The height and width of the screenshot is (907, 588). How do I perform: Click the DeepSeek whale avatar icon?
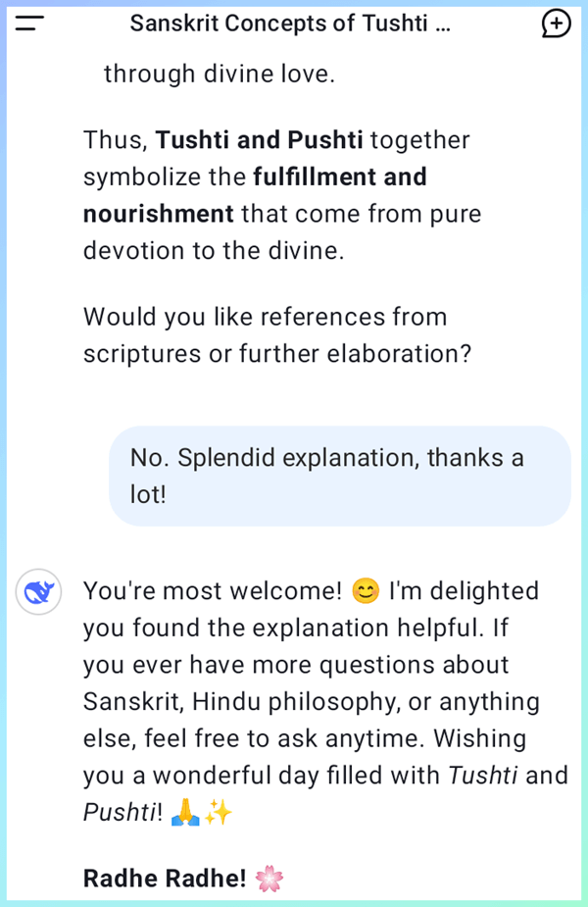(39, 592)
